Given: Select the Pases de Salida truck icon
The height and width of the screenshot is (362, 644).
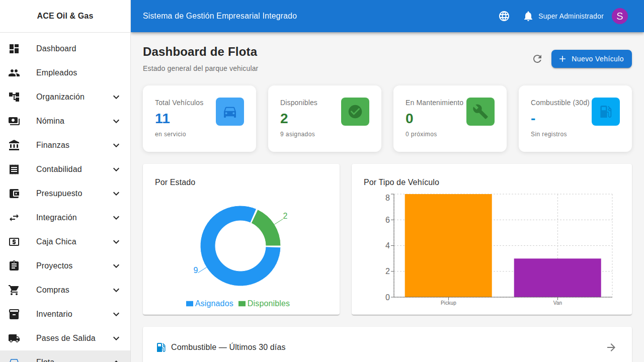Looking at the screenshot, I should click(x=14, y=338).
